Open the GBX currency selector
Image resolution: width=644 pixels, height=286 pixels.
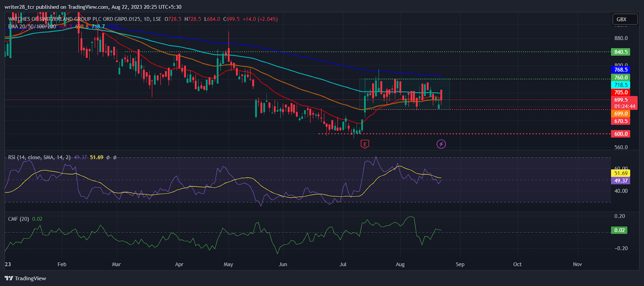pyautogui.click(x=625, y=19)
